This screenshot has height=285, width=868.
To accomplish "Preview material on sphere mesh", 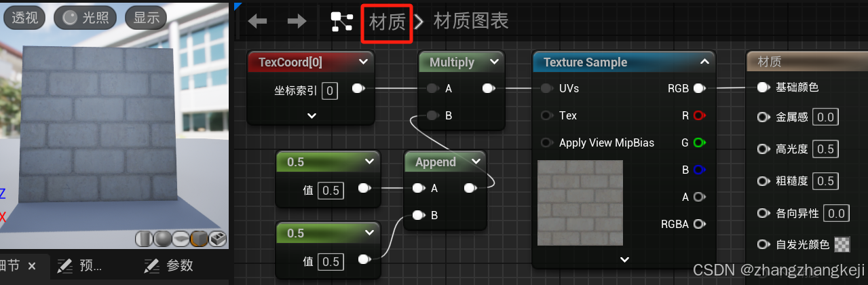I will point(162,239).
